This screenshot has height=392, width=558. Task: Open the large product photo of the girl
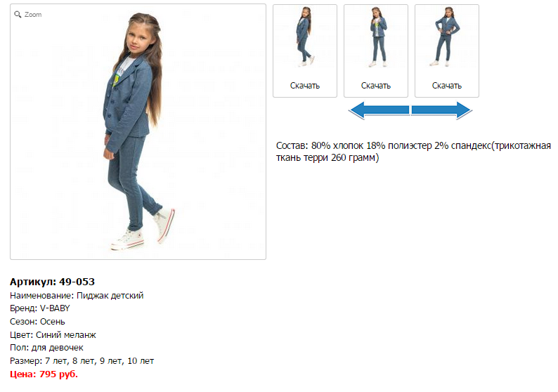138,131
